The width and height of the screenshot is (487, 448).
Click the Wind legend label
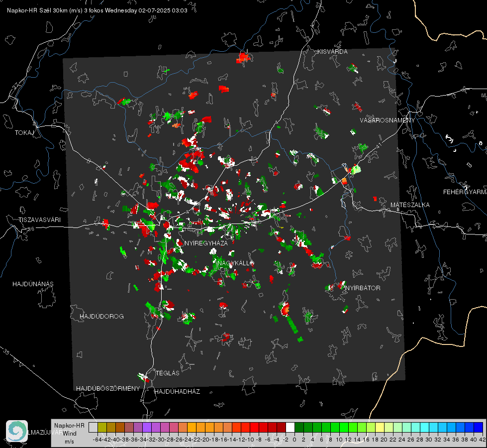point(70,434)
